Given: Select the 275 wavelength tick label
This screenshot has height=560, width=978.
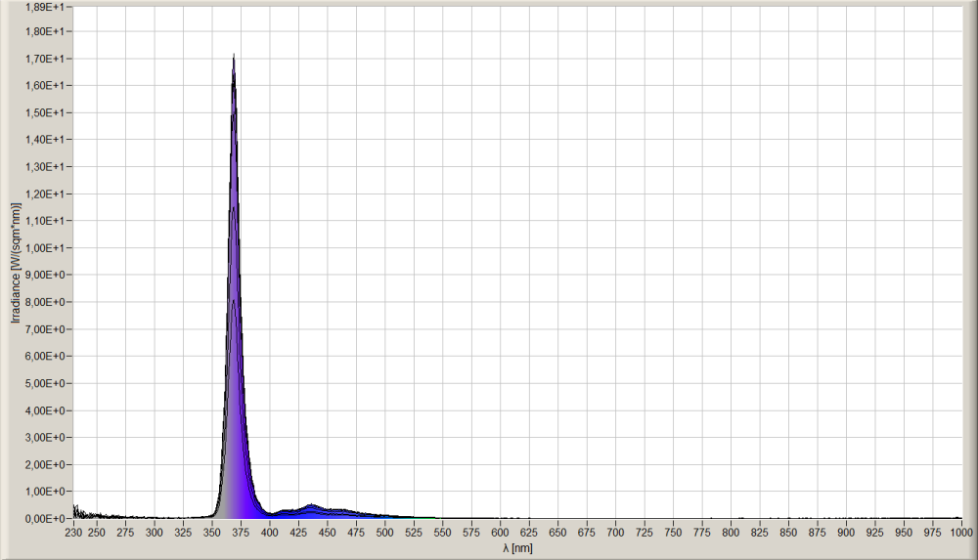Looking at the screenshot, I should tap(125, 533).
